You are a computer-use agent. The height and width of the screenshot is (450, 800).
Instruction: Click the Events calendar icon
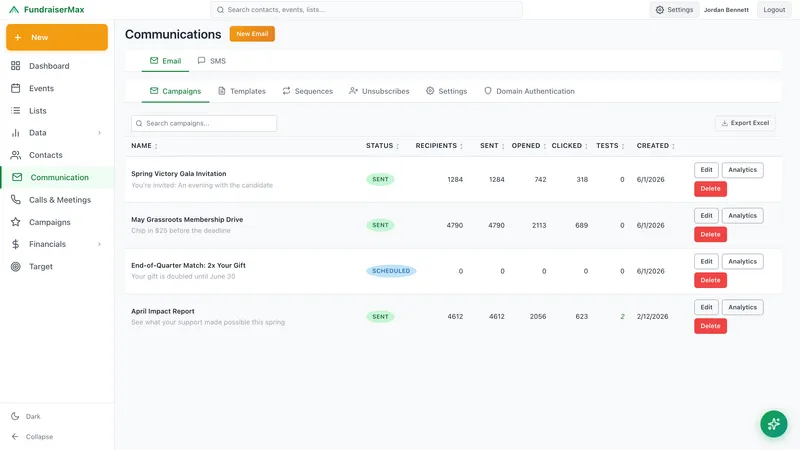[x=16, y=88]
